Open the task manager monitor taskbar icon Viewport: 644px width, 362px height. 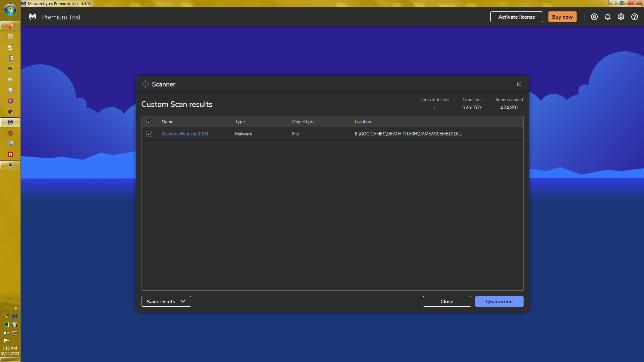coord(10,165)
